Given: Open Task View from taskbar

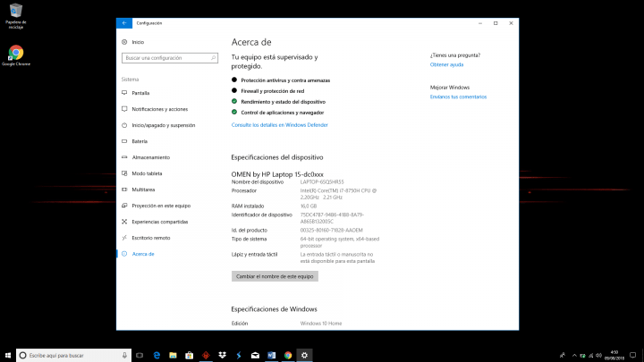Looking at the screenshot, I should 140,355.
